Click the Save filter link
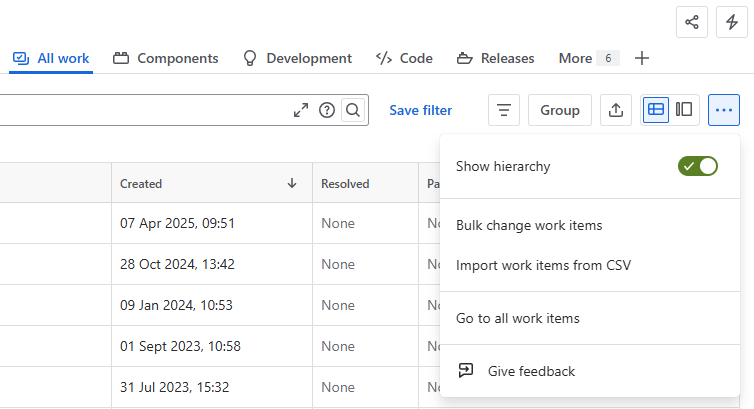 point(420,111)
